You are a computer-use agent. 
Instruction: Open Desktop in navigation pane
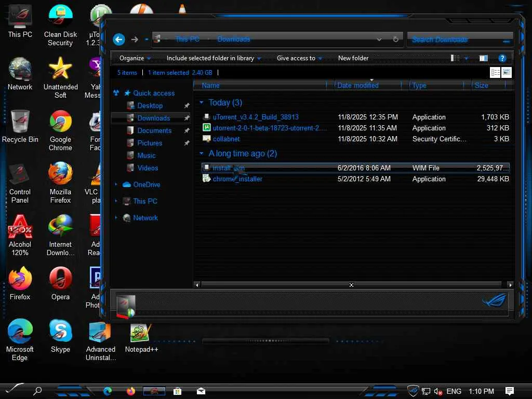(x=150, y=106)
